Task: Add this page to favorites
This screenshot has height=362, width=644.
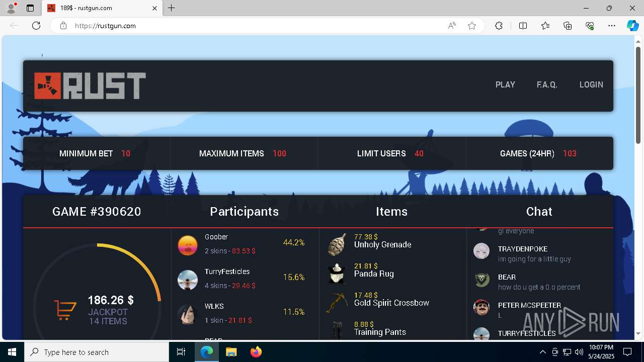Action: (472, 26)
